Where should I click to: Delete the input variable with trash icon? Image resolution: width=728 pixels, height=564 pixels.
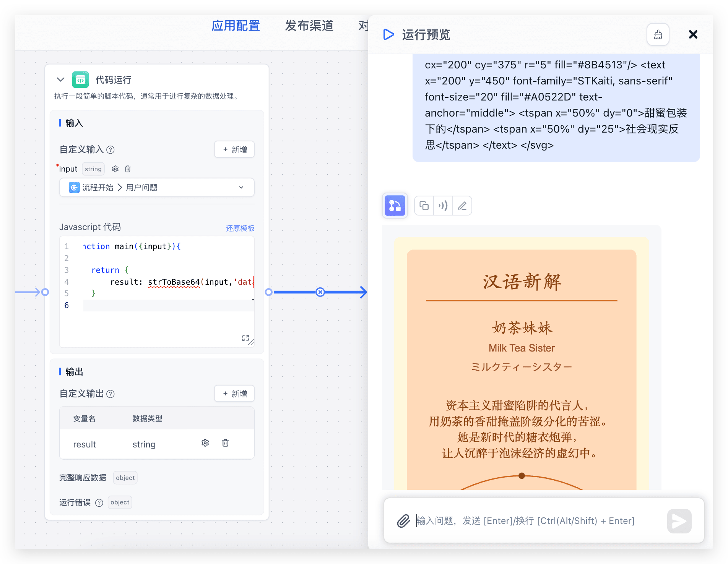point(128,169)
